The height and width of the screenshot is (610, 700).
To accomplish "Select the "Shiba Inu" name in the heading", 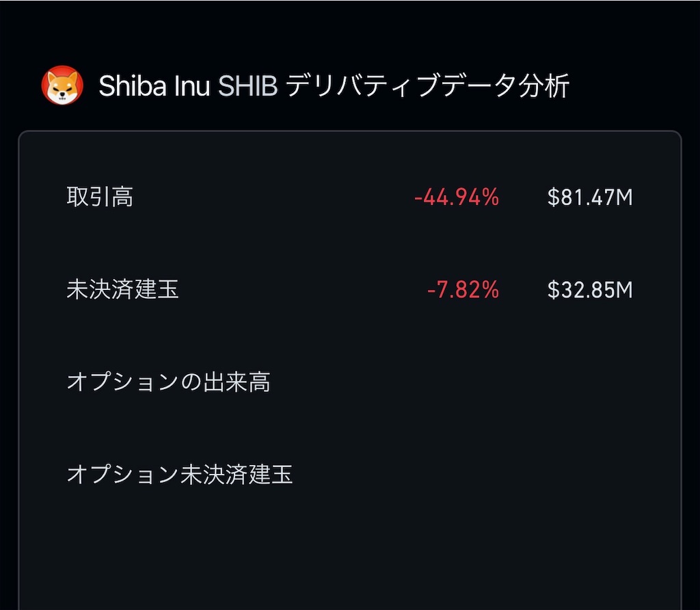I will coord(154,85).
